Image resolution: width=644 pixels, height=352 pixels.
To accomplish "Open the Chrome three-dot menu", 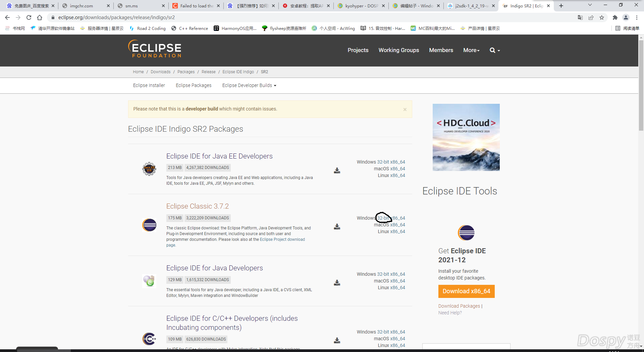I will click(637, 17).
